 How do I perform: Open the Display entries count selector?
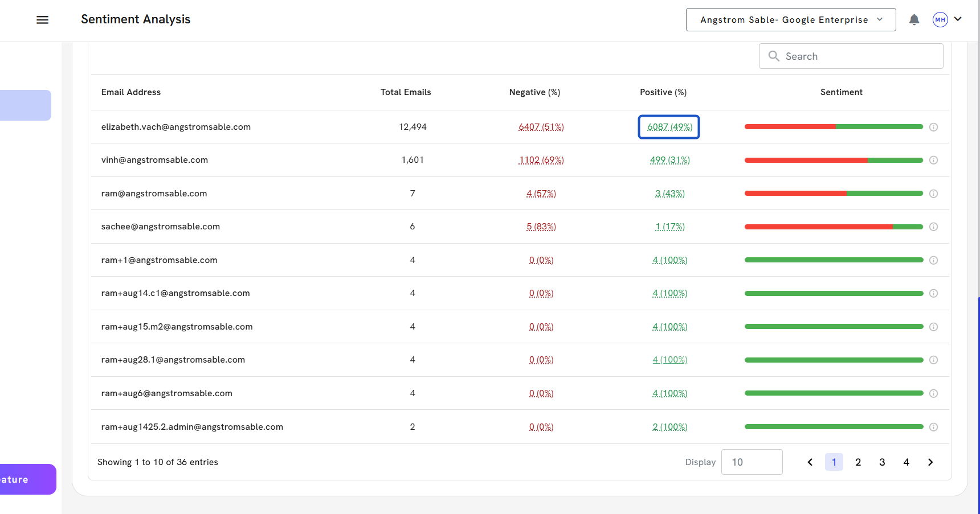(x=751, y=462)
